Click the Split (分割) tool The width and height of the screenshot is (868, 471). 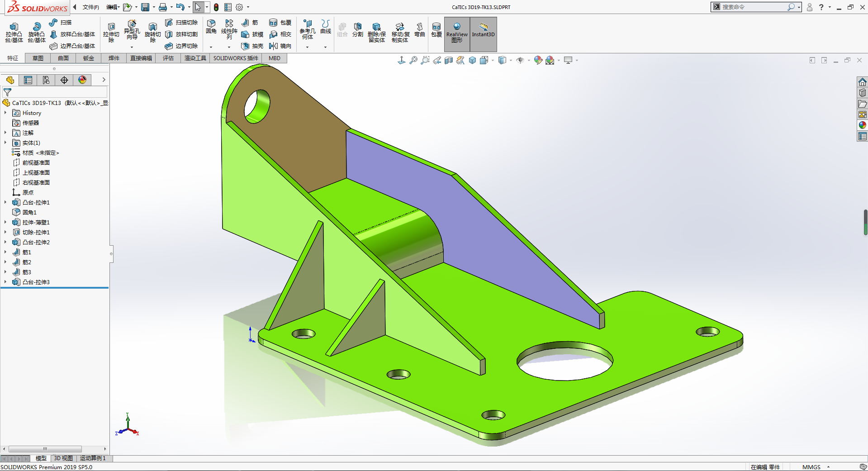click(x=358, y=30)
